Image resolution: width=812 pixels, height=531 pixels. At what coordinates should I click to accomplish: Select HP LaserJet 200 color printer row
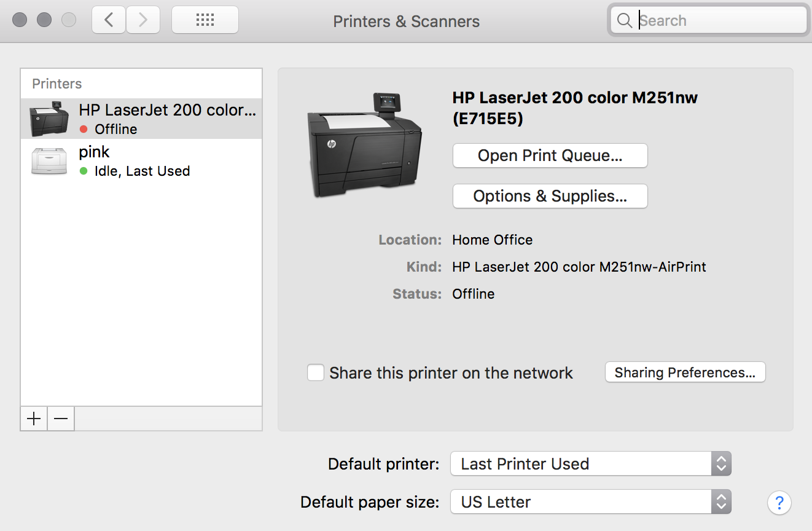(x=141, y=119)
